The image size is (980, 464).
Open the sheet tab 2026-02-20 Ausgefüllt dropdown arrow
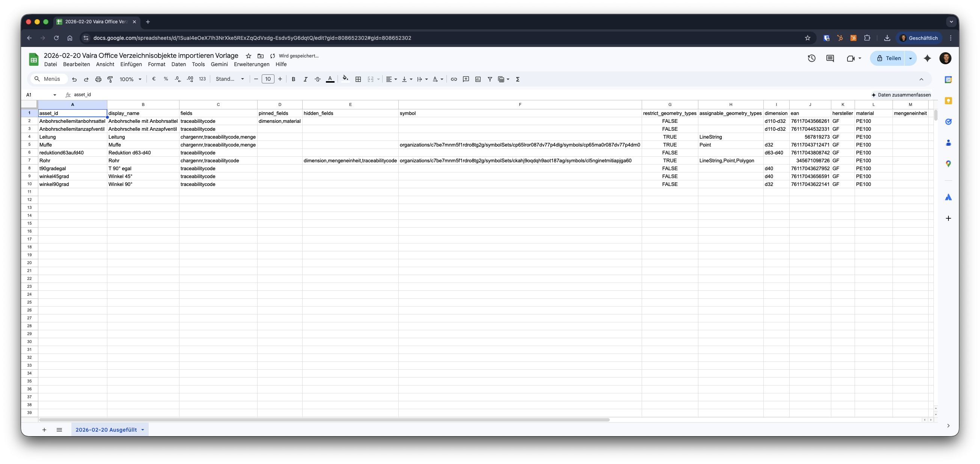click(143, 430)
